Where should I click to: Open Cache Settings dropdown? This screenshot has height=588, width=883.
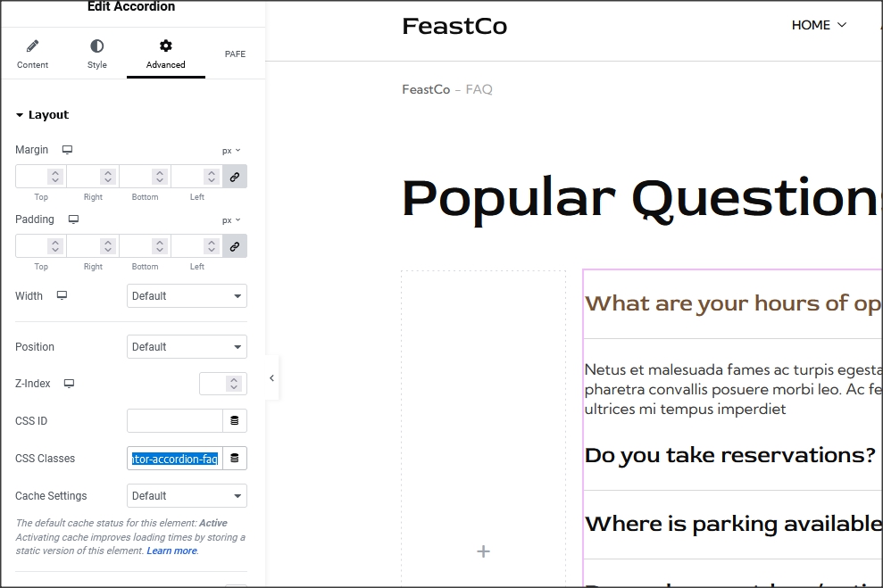coord(187,496)
